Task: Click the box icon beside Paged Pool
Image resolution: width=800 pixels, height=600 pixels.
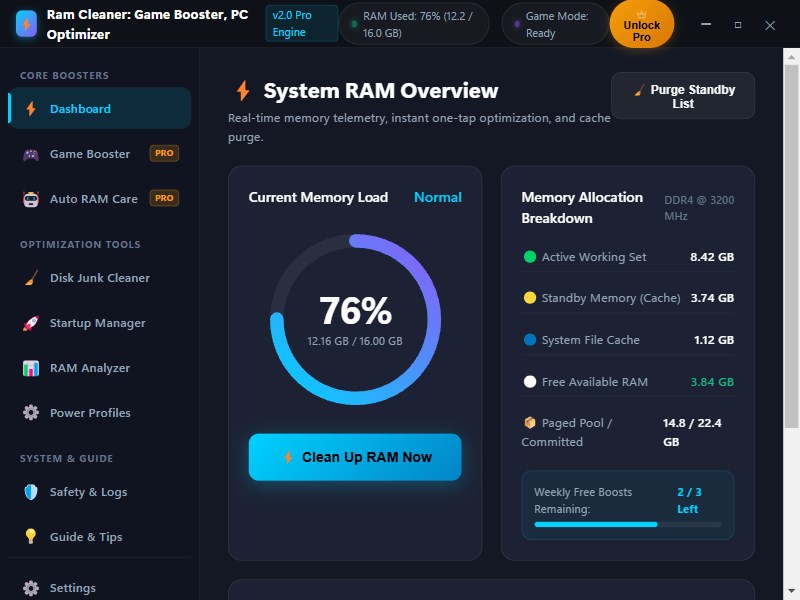Action: coord(530,422)
